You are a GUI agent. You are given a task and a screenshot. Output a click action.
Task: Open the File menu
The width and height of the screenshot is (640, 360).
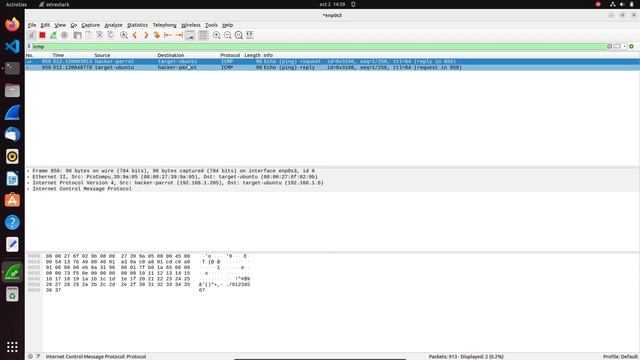[x=32, y=25]
